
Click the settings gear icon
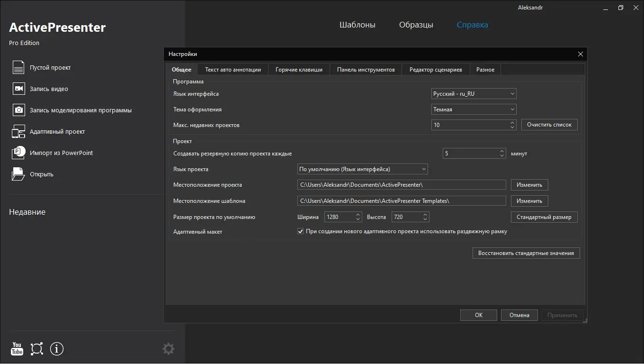168,349
